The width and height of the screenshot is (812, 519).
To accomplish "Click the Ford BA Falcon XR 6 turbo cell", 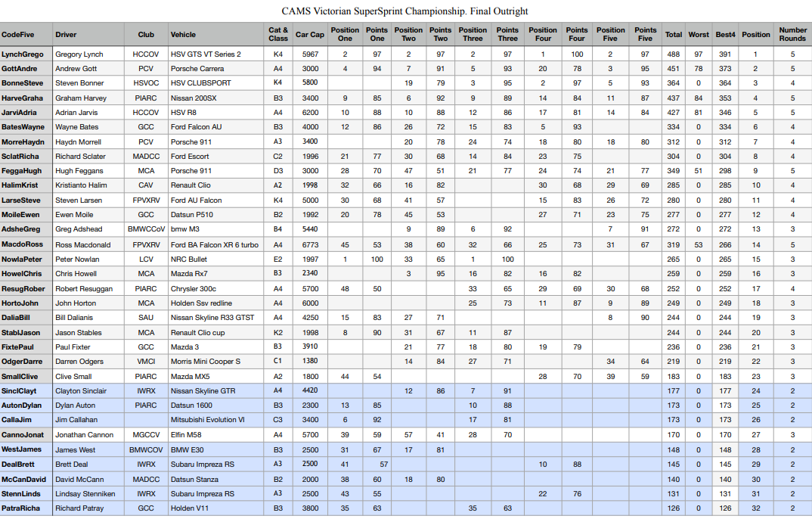I will (x=215, y=245).
